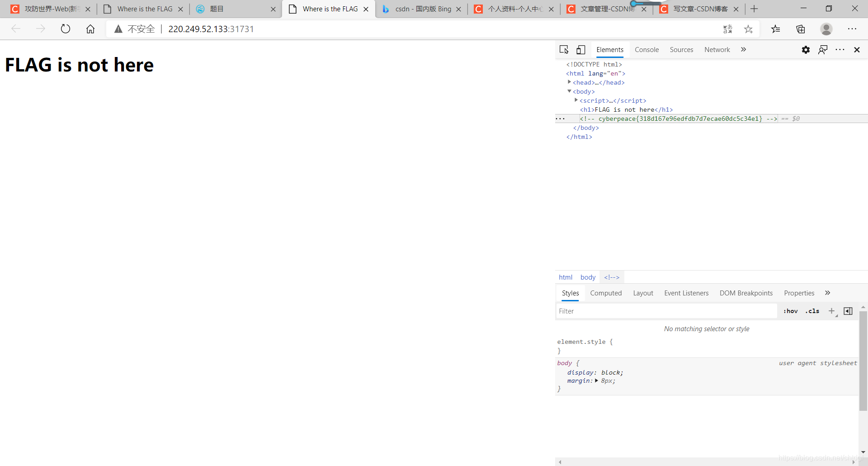
Task: Open the Properties pane tab
Action: tap(799, 293)
